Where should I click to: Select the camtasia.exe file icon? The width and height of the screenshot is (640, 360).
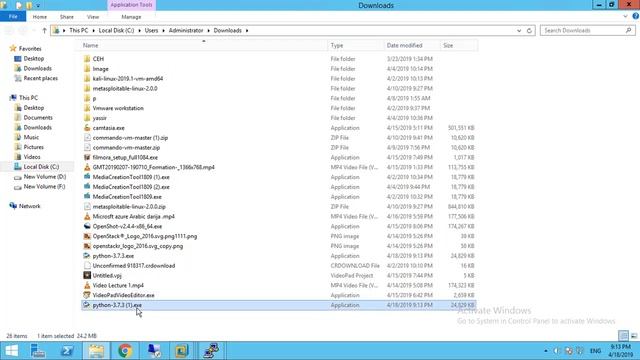[x=87, y=128]
